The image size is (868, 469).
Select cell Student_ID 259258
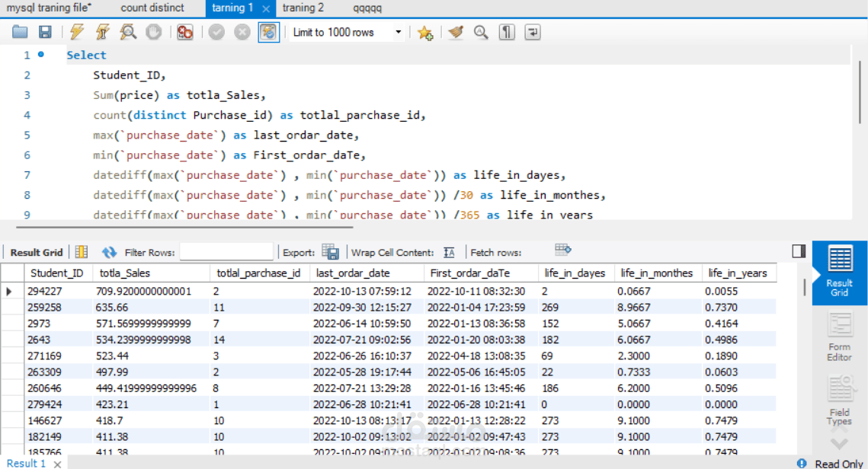pos(58,307)
